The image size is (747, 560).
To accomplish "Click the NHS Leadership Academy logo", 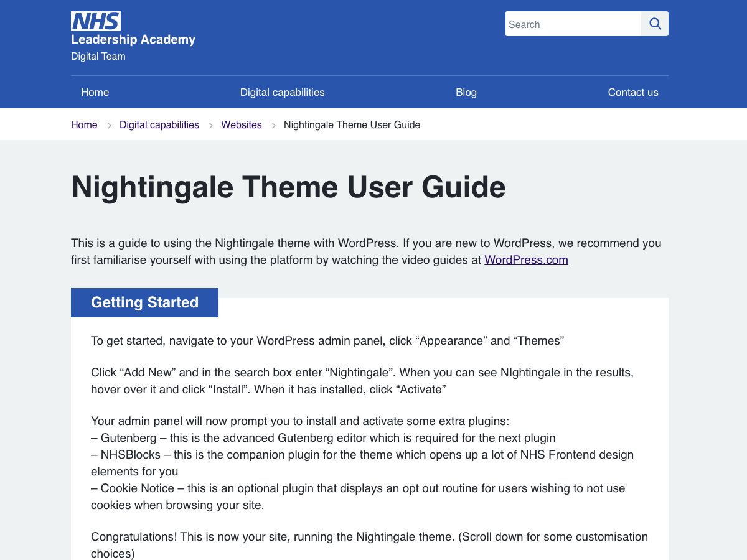I will click(x=133, y=29).
